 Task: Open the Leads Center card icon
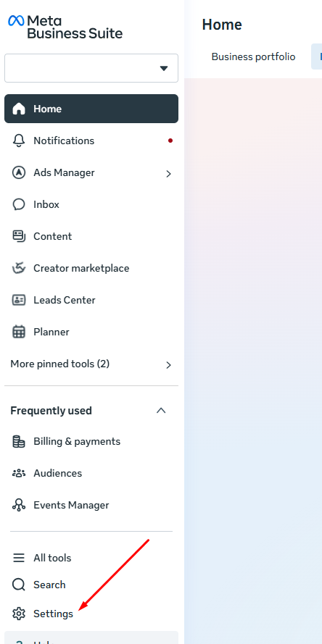pos(19,300)
